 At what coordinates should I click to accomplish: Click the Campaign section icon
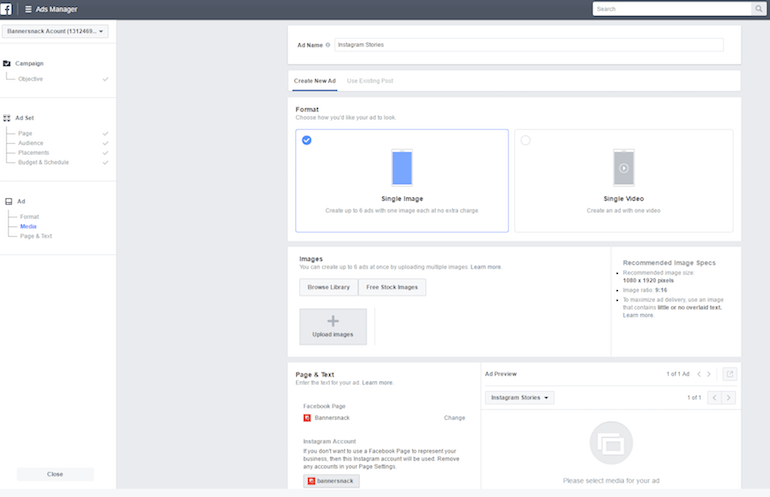[x=7, y=63]
